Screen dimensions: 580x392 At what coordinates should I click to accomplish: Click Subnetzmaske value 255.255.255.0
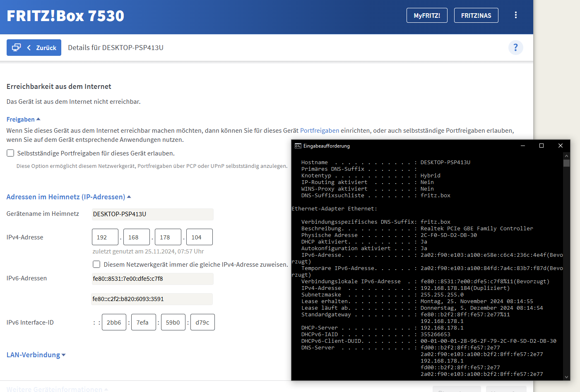[x=442, y=294]
